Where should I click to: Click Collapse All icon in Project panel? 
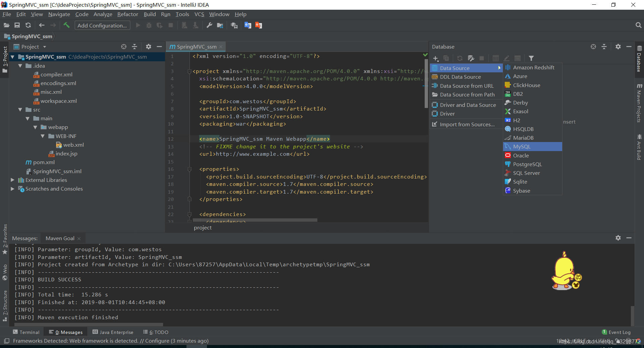coord(135,47)
